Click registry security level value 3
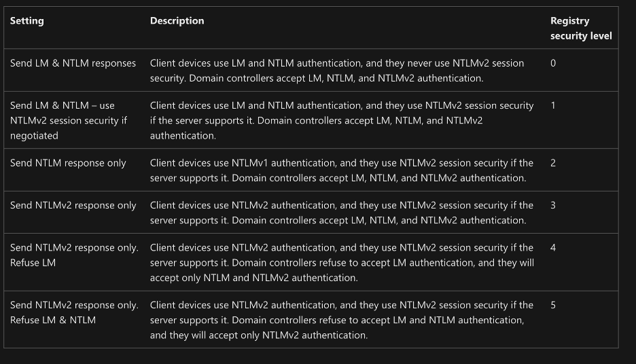 pos(553,206)
